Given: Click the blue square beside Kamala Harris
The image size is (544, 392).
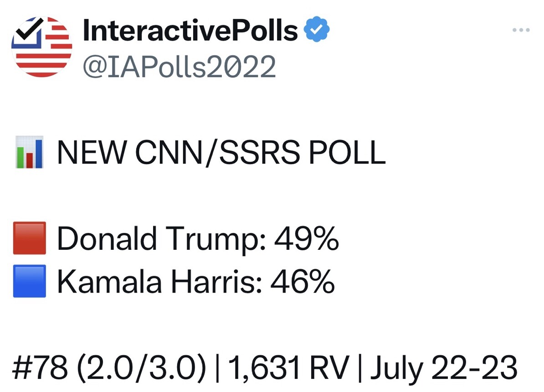Looking at the screenshot, I should coord(30,281).
